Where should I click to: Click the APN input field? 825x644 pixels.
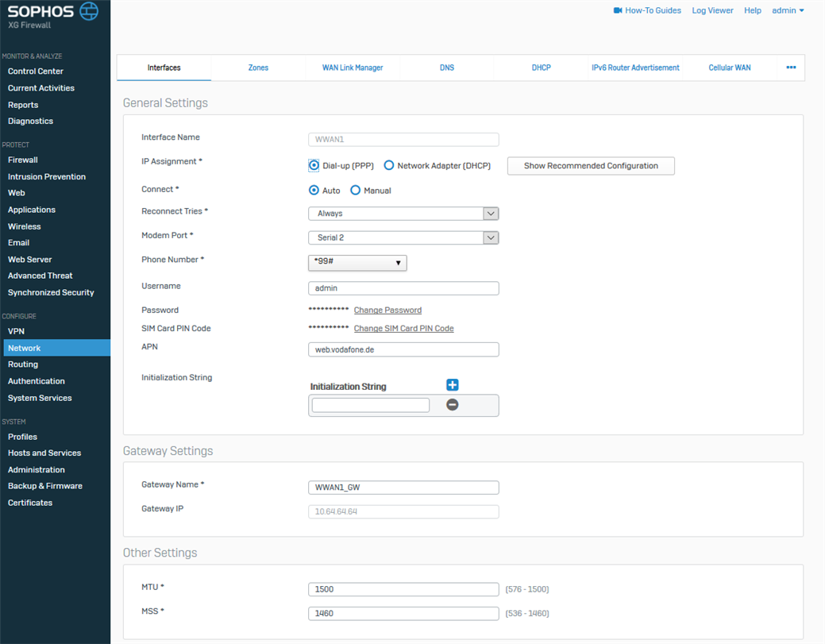click(403, 349)
